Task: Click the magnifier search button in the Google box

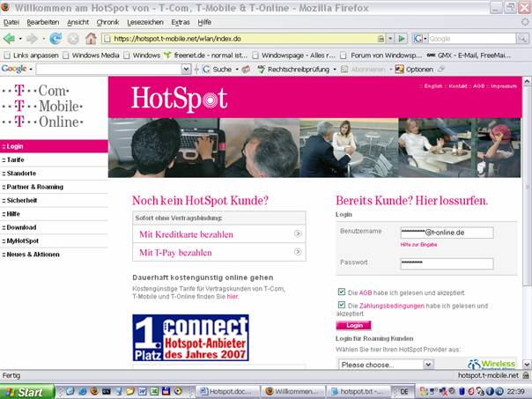Action: 522,39
